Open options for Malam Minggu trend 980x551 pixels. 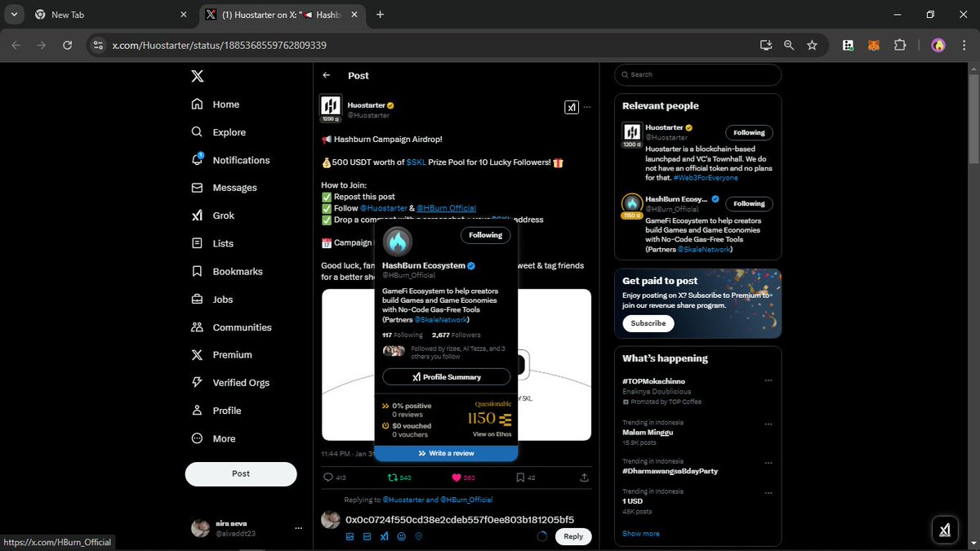pyautogui.click(x=768, y=423)
